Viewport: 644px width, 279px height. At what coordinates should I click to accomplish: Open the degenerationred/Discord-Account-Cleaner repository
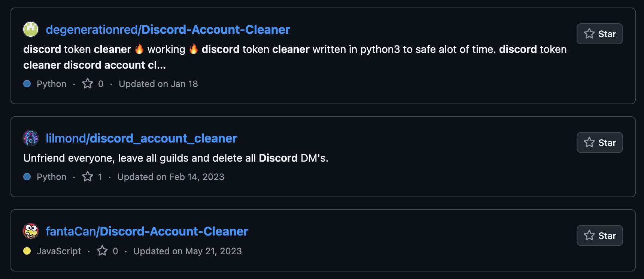coord(167,29)
